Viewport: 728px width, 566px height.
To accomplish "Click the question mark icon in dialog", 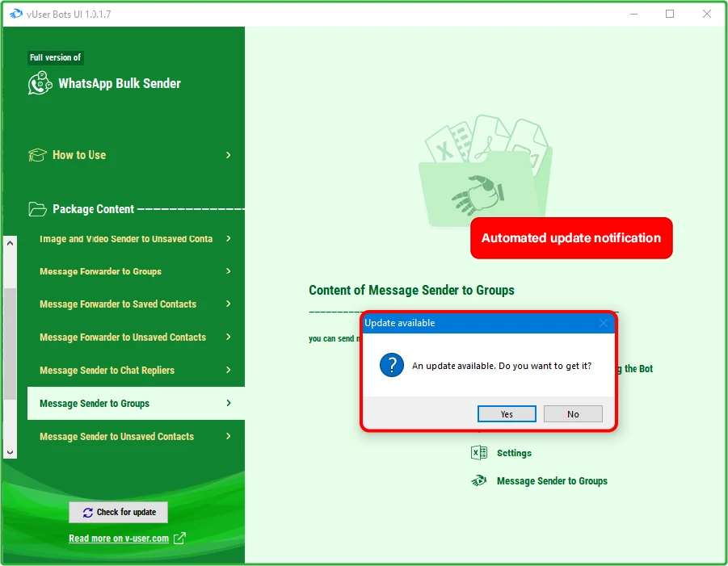I will coord(391,365).
